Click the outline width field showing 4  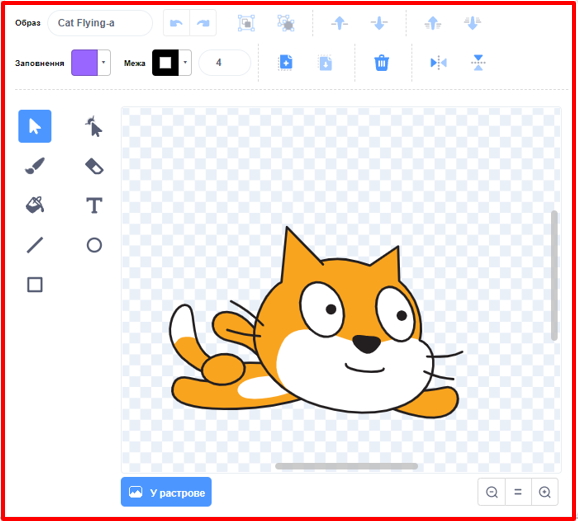[224, 63]
